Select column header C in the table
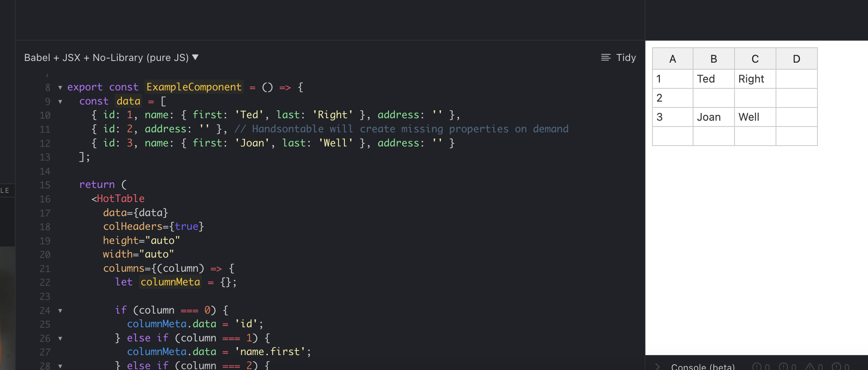The image size is (868, 370). [755, 59]
